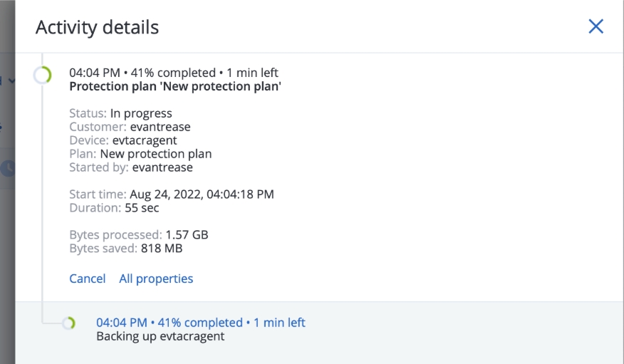This screenshot has width=624, height=364.
Task: Click the Activity details header title
Action: (97, 27)
